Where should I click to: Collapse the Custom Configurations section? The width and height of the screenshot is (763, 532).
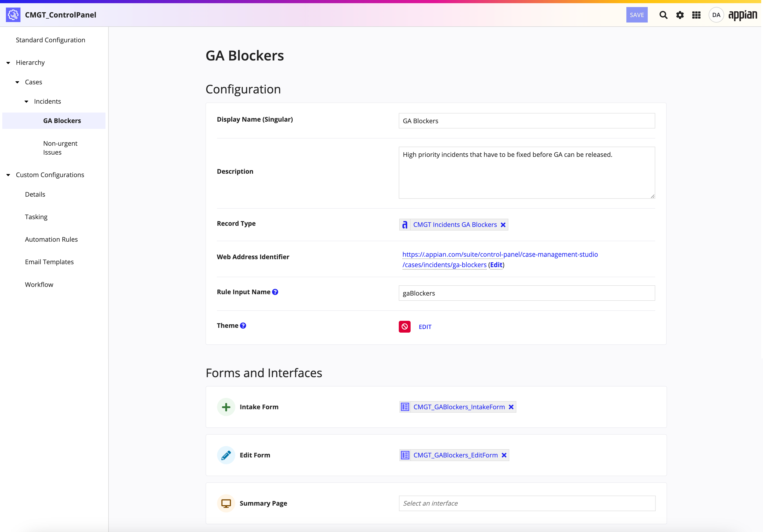(8, 175)
